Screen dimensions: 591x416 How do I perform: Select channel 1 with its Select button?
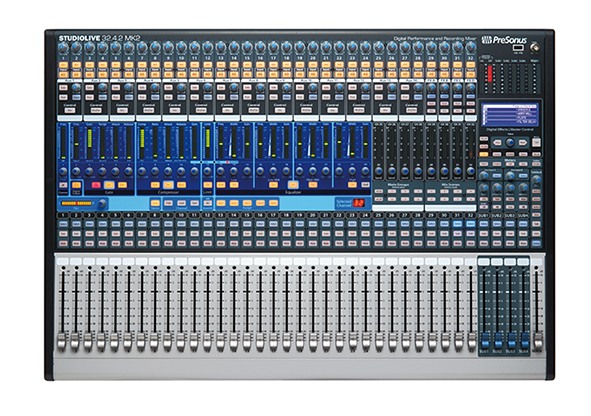(x=63, y=224)
